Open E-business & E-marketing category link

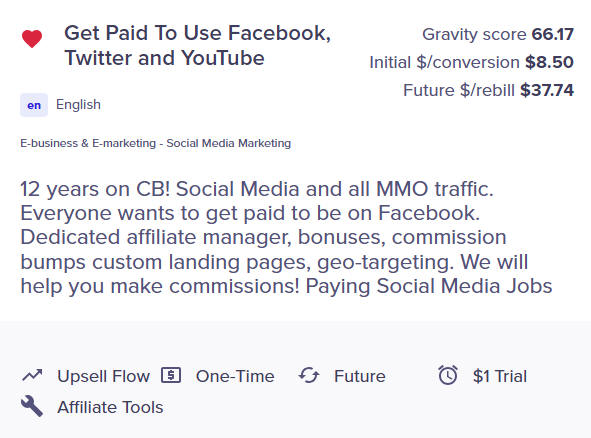point(88,143)
